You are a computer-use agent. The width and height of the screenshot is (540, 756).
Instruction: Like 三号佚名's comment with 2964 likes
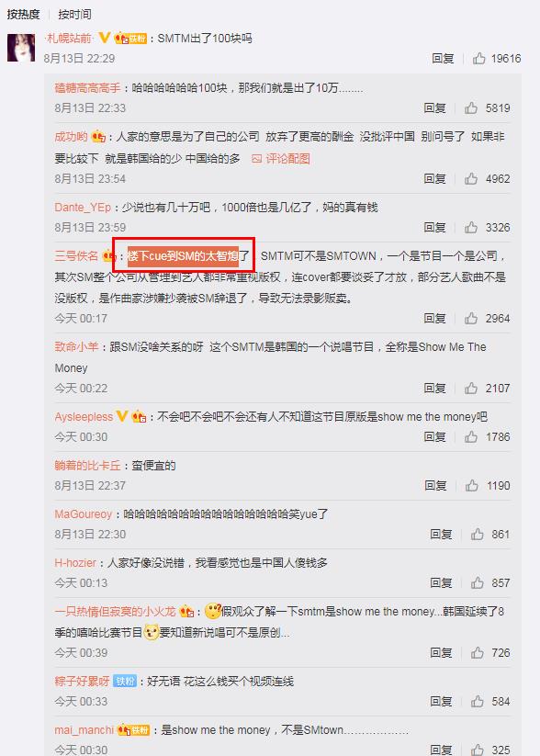[x=471, y=318]
